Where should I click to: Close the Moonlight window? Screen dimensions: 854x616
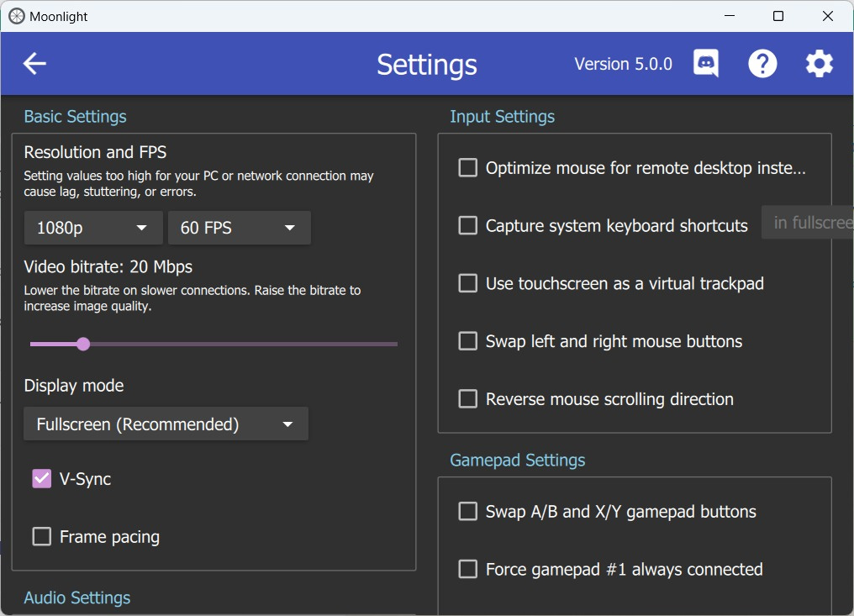coord(827,16)
